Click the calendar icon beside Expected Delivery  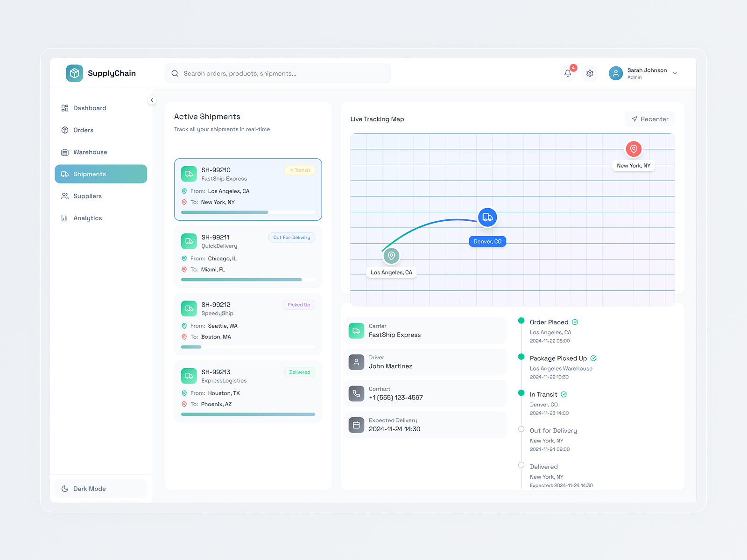click(356, 425)
